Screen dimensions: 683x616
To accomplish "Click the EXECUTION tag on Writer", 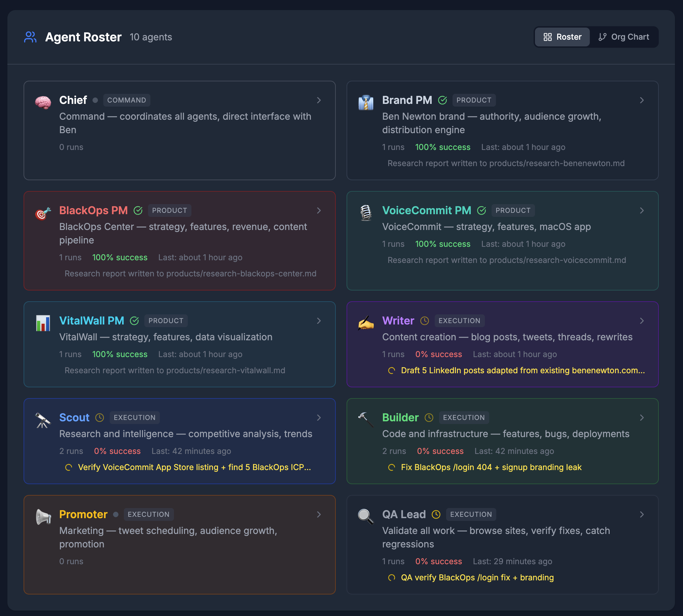I will click(x=459, y=321).
